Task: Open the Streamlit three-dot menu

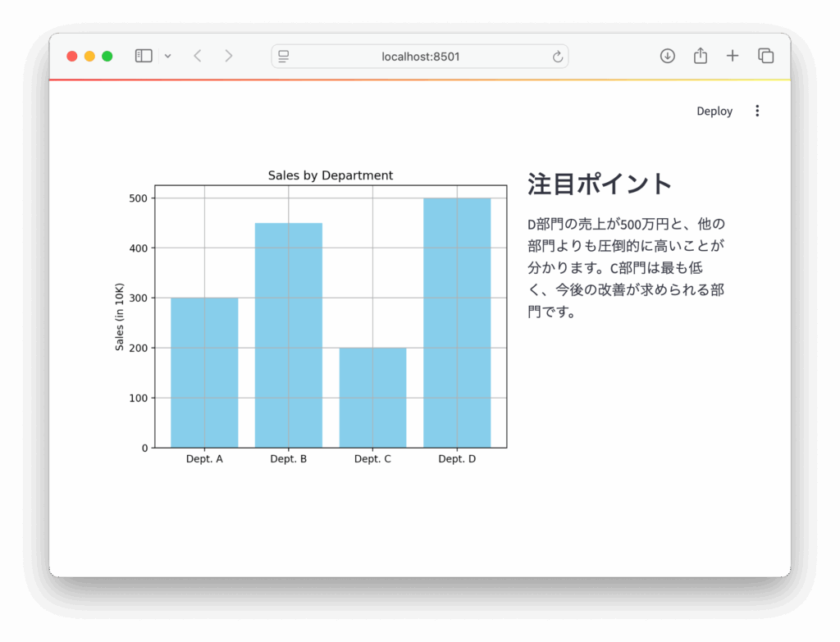Action: [757, 111]
